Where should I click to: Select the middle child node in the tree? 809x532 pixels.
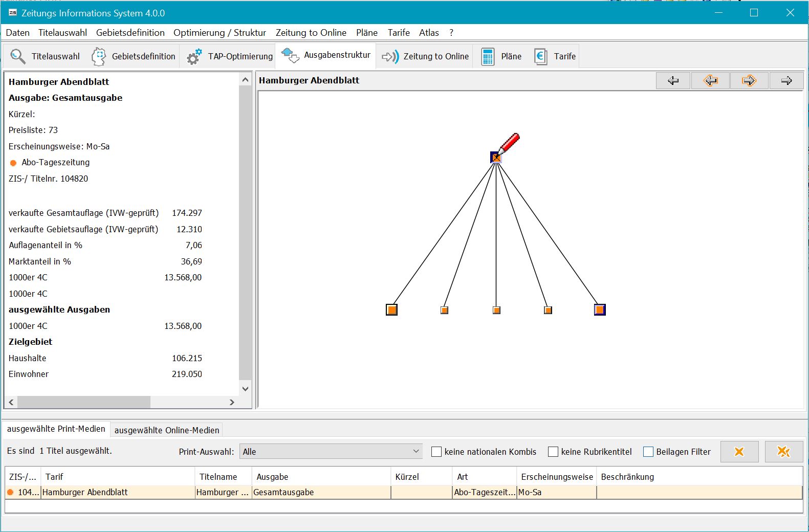[x=496, y=310]
